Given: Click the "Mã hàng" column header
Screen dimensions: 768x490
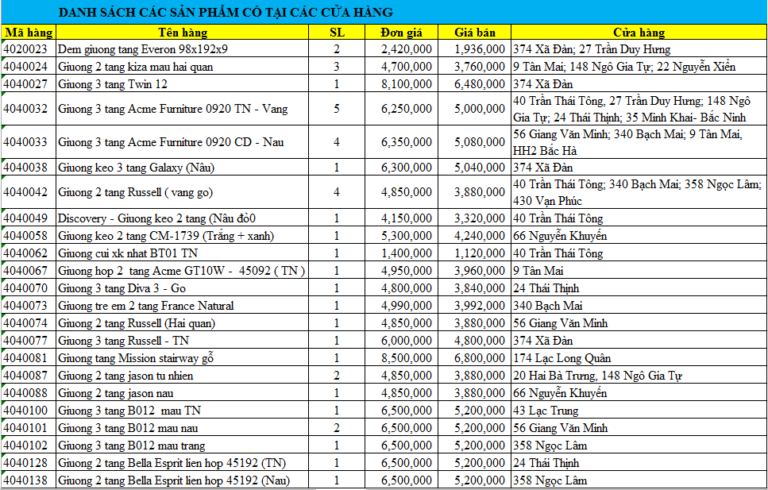Looking at the screenshot, I should (x=27, y=32).
